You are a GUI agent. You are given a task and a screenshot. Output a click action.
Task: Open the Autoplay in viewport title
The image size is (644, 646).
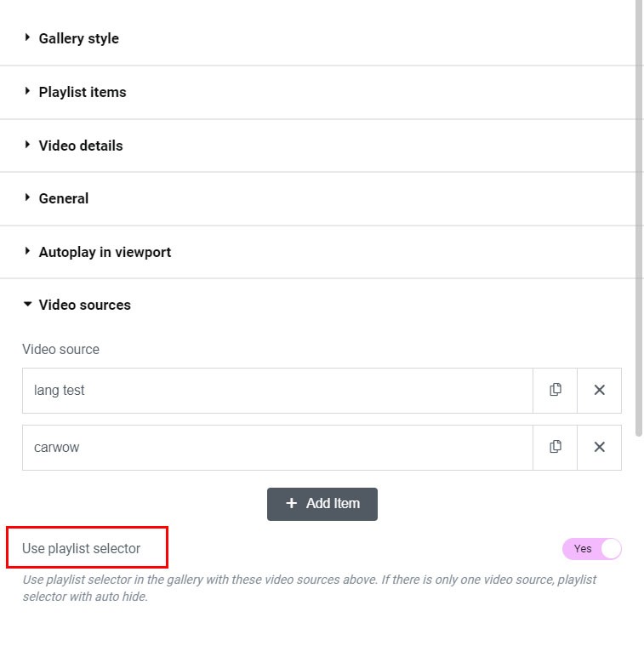105,252
